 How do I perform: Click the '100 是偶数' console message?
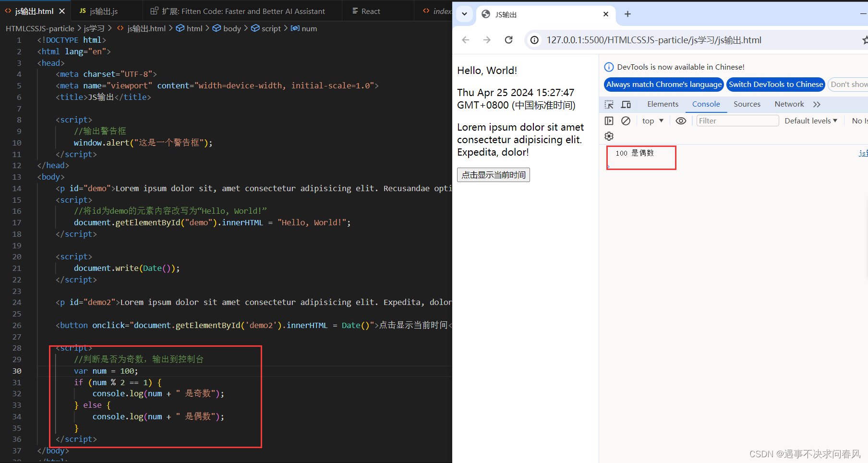pyautogui.click(x=635, y=153)
